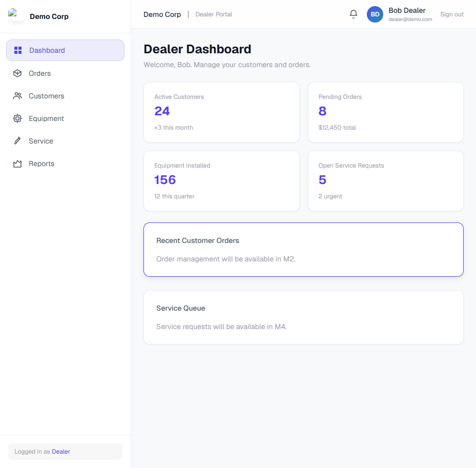Screen dimensions: 476x468
Task: Click the Orders box icon
Action: point(17,73)
